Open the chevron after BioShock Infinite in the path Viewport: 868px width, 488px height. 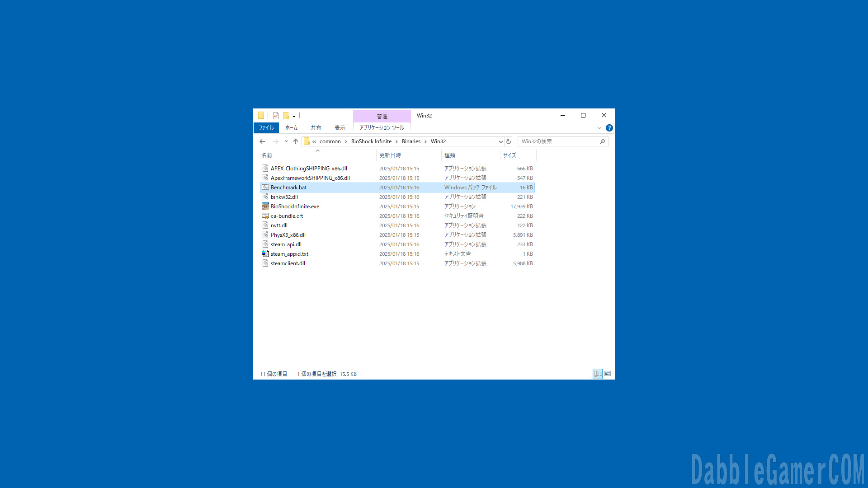coord(396,141)
